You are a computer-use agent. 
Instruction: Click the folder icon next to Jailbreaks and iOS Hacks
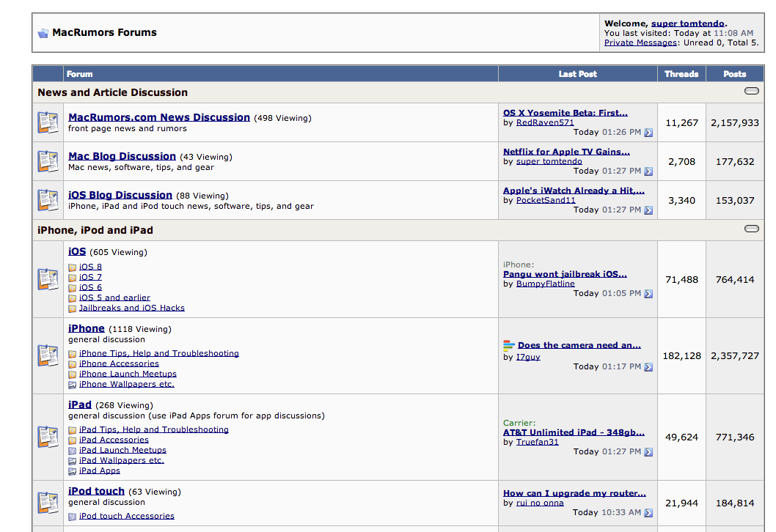coord(73,309)
